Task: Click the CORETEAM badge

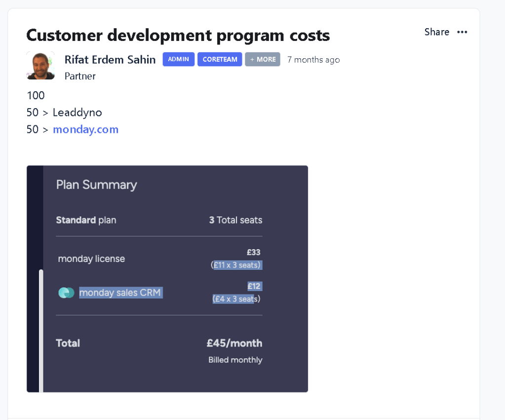Action: click(x=220, y=59)
